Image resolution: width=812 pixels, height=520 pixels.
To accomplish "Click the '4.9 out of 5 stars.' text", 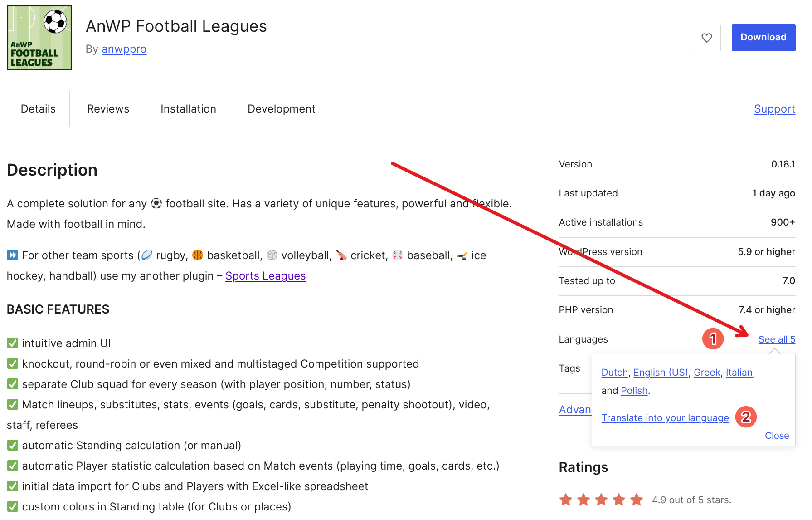I will (691, 500).
